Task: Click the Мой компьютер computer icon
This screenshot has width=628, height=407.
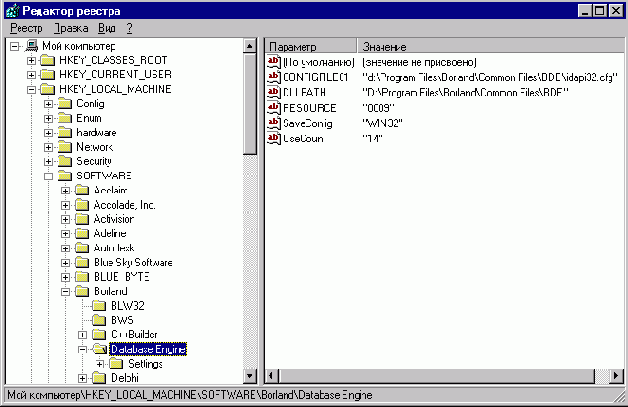Action: coord(32,46)
